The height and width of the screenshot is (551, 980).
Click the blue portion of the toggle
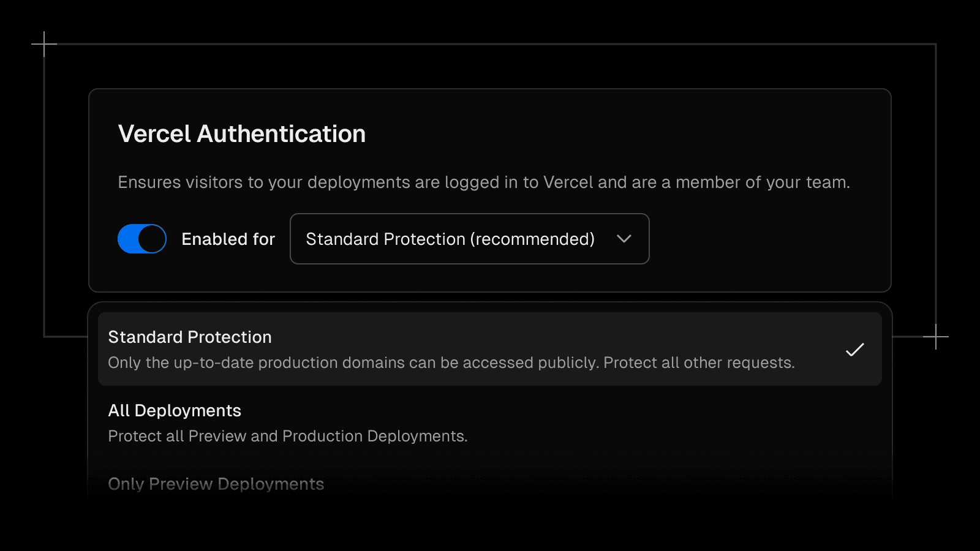coord(128,239)
